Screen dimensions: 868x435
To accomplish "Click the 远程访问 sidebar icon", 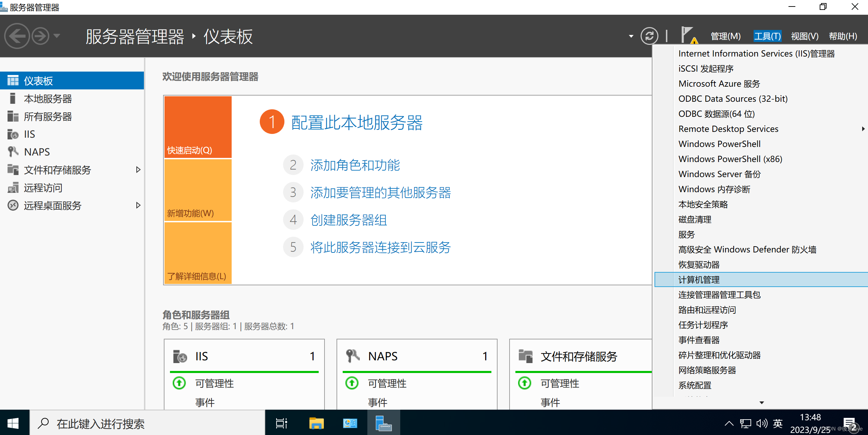I will [x=13, y=187].
